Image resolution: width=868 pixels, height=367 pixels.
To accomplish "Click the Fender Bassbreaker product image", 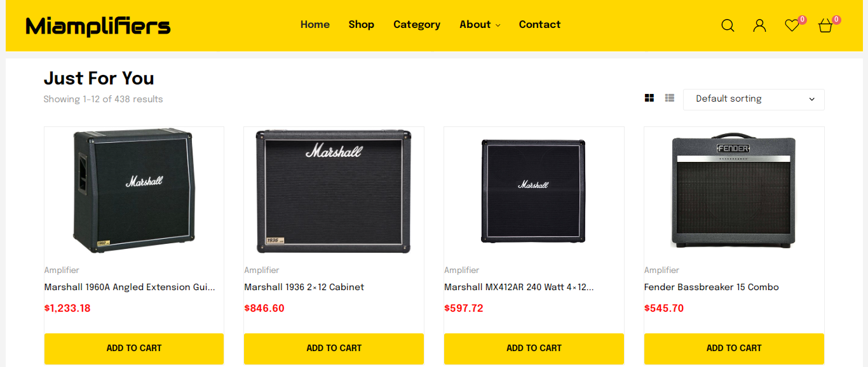I will click(734, 190).
